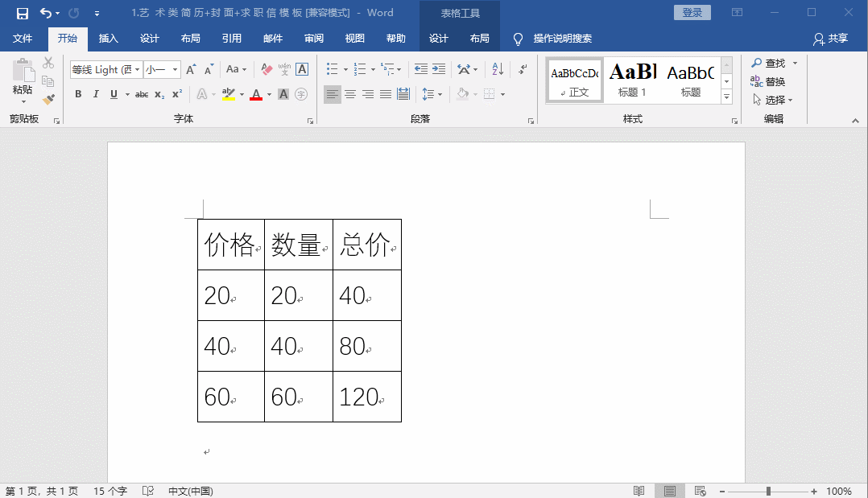Open multilevel list dropdown
Screen dimensions: 868x498
[x=399, y=70]
